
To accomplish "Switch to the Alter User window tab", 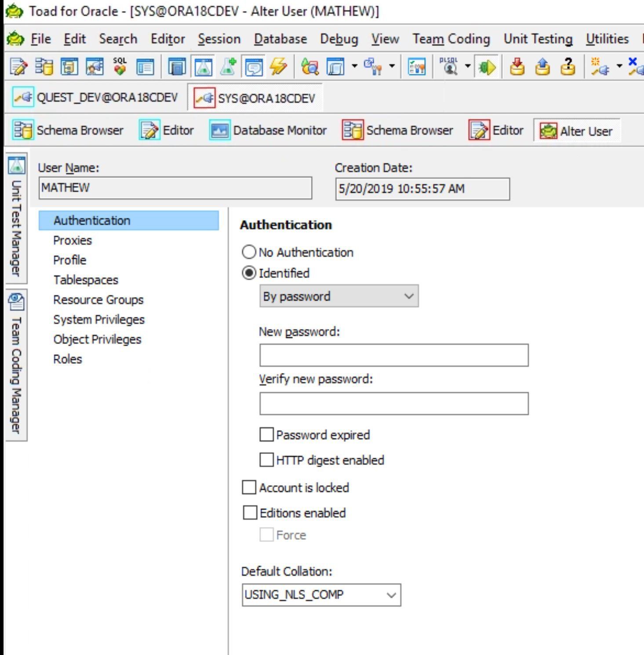I will click(577, 131).
